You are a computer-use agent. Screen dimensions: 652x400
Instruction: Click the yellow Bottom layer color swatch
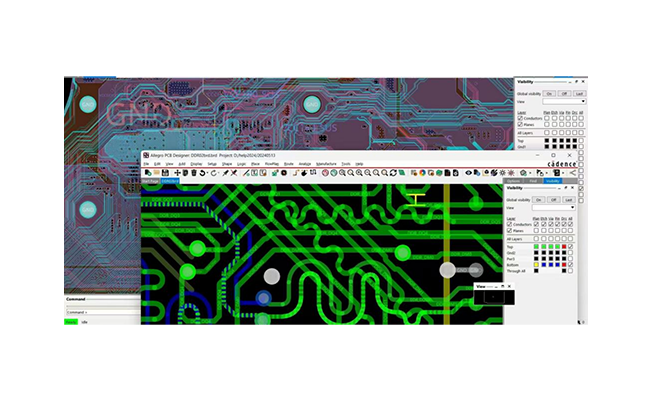pyautogui.click(x=536, y=264)
